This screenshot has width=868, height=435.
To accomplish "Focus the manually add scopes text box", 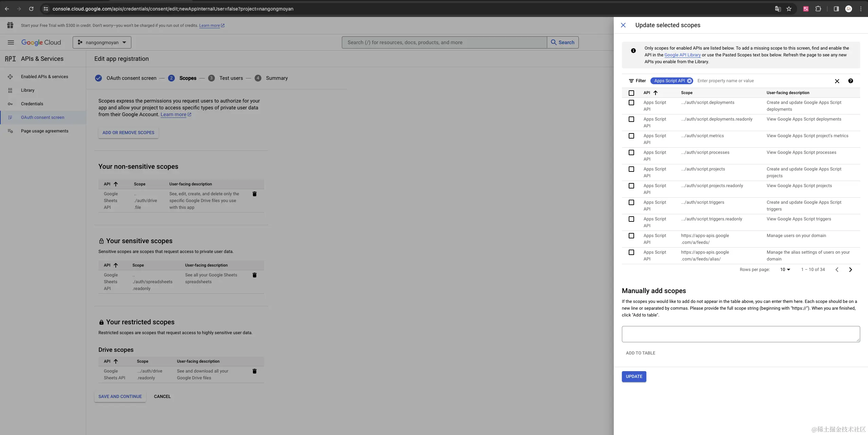I will [740, 334].
